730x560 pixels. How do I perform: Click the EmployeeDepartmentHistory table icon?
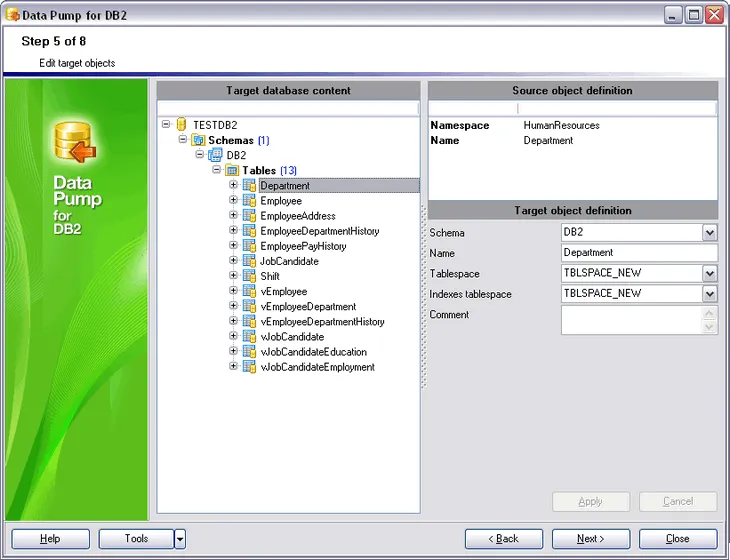tap(250, 231)
